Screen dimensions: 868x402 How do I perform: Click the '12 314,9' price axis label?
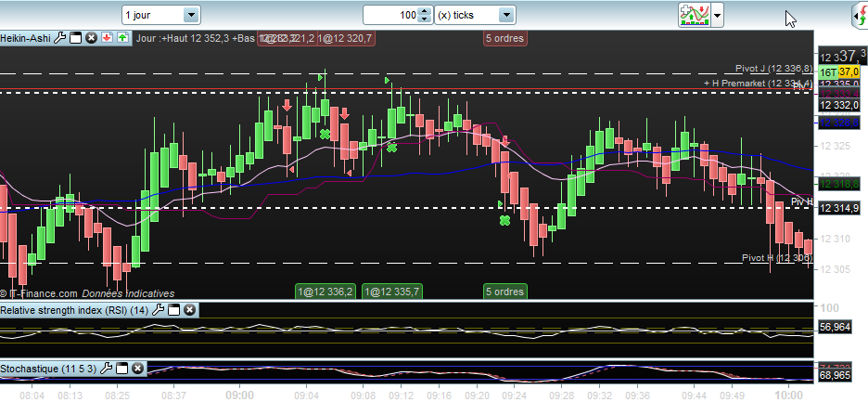(x=840, y=209)
